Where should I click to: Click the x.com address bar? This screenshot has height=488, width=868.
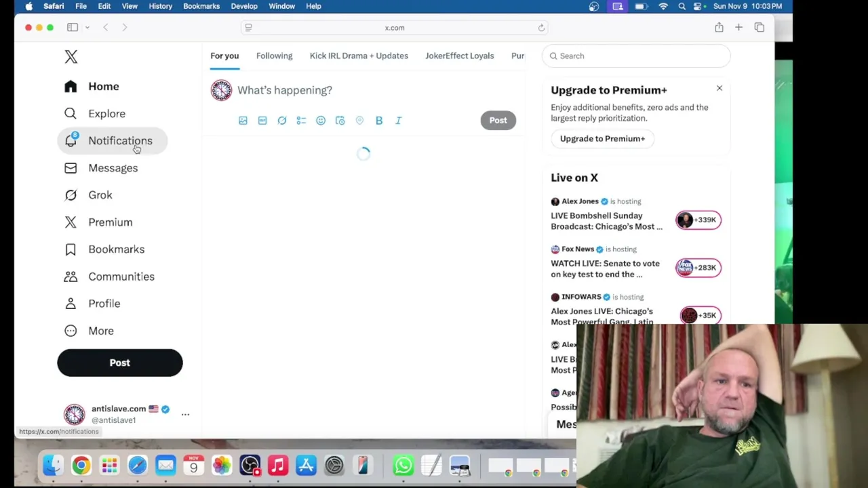(395, 28)
